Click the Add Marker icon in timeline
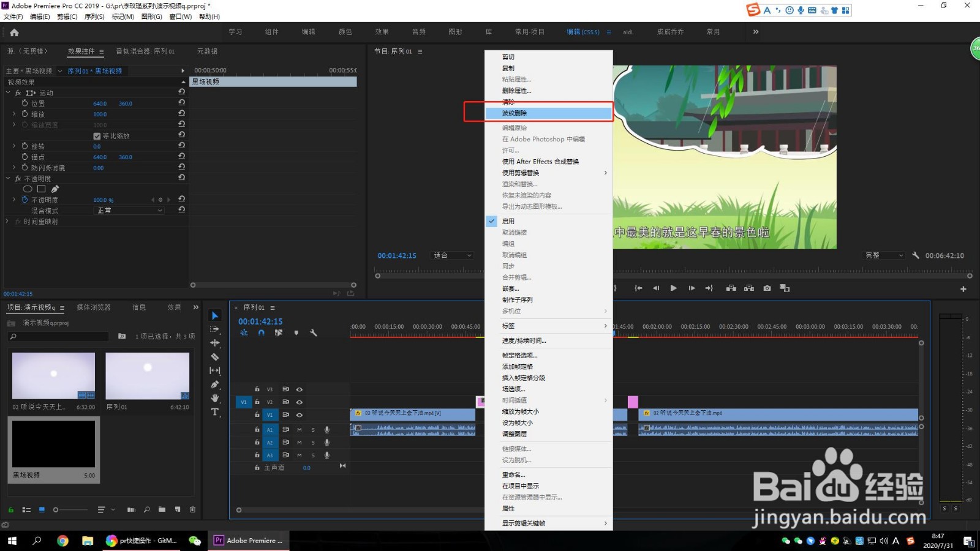 296,333
